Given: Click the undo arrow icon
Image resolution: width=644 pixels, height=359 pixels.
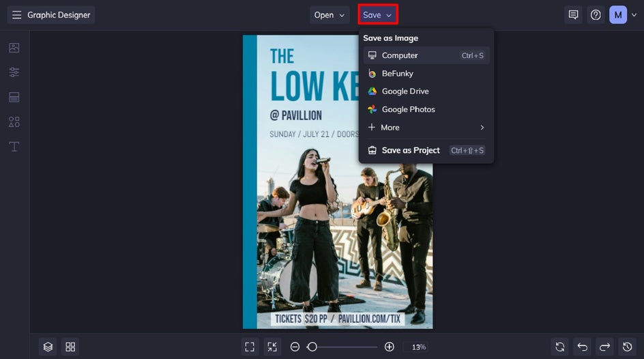Looking at the screenshot, I should (583, 347).
